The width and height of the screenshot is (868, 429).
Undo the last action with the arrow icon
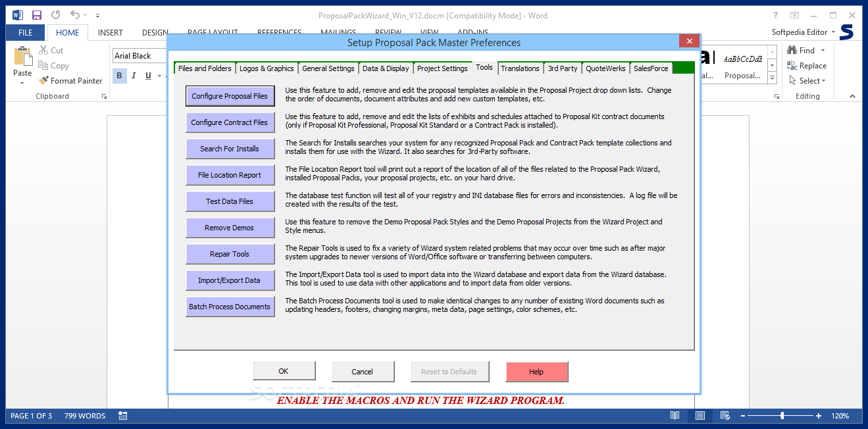point(75,14)
